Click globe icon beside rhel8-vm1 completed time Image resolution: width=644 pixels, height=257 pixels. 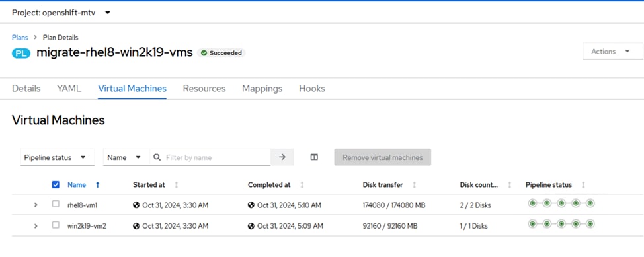[251, 205]
